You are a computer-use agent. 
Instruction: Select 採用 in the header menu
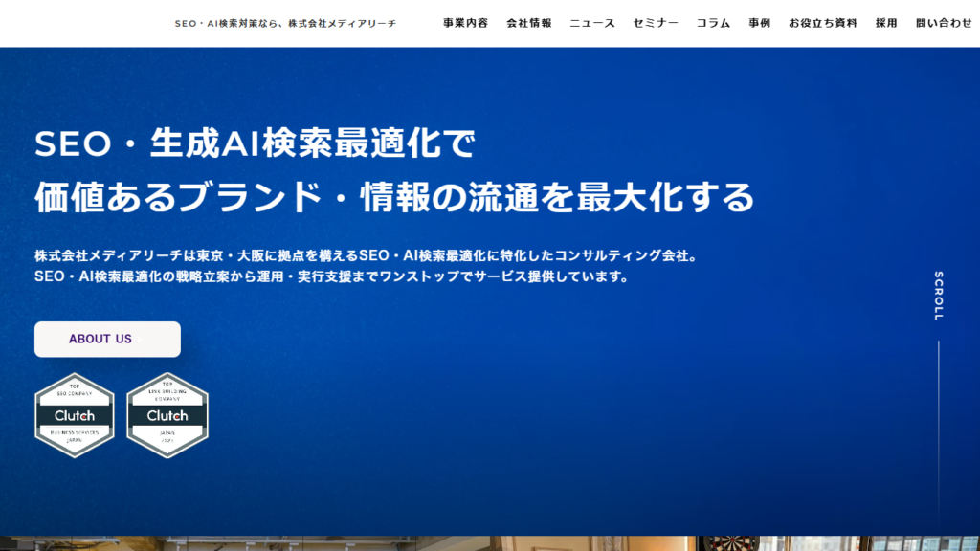[886, 23]
